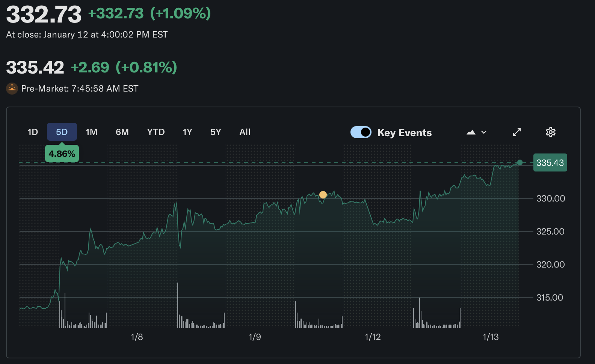Click the pre-market icon beside Pre-Market
Image resolution: width=595 pixels, height=364 pixels.
coord(12,89)
